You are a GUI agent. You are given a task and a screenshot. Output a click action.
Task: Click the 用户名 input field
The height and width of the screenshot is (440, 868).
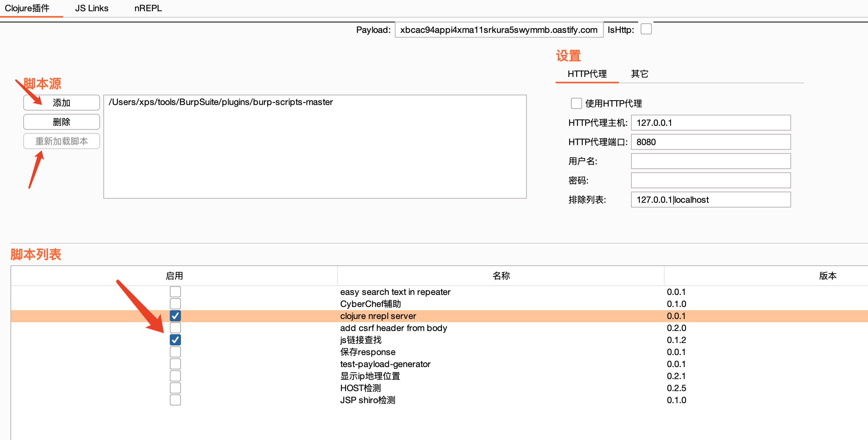tap(710, 161)
